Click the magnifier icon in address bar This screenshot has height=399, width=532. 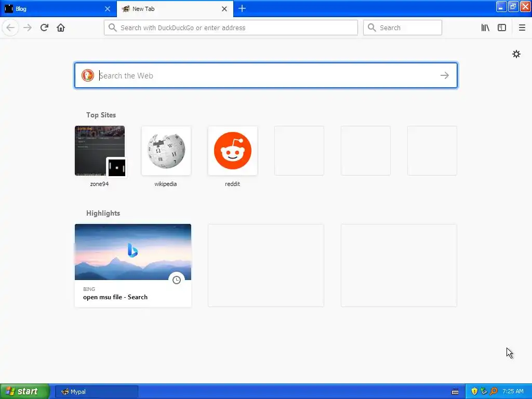pos(113,28)
